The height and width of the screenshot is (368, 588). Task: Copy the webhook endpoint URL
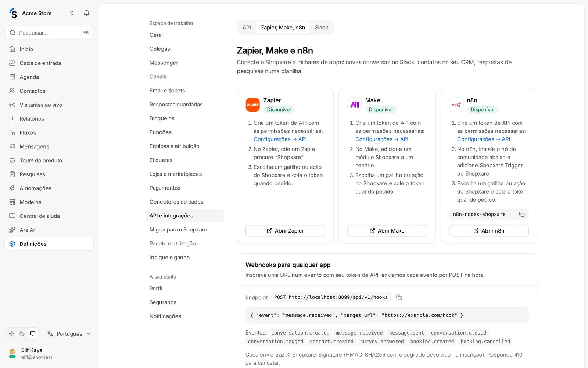tap(399, 297)
